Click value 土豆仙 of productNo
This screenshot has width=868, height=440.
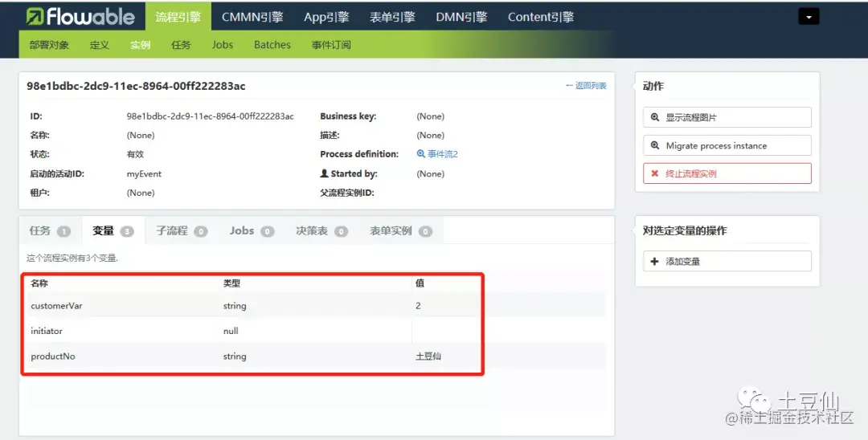click(x=428, y=356)
